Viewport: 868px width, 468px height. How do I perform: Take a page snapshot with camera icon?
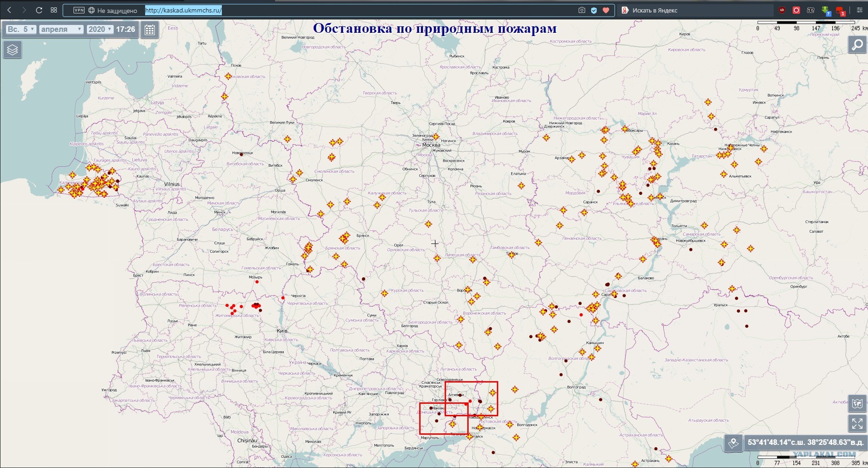point(582,10)
